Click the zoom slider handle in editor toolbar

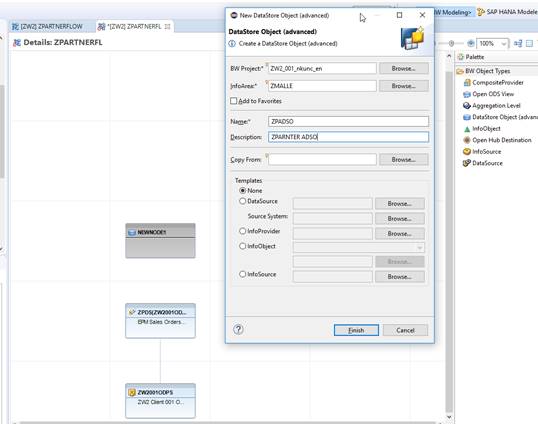pos(452,43)
